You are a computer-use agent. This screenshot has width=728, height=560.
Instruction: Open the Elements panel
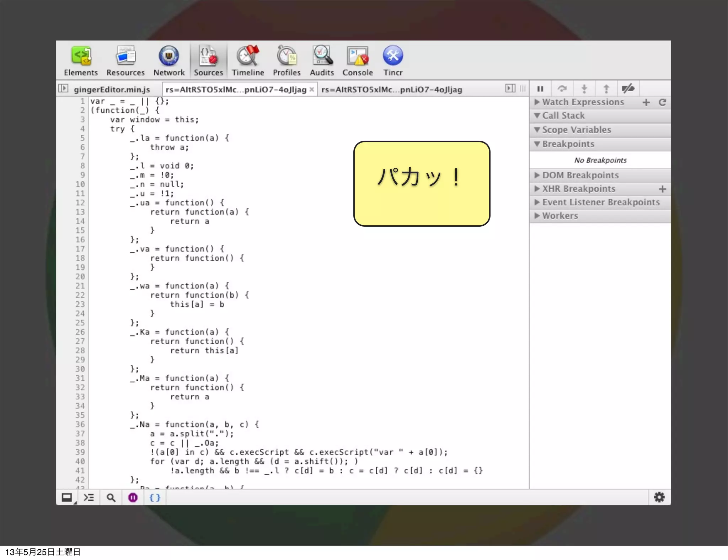point(81,60)
